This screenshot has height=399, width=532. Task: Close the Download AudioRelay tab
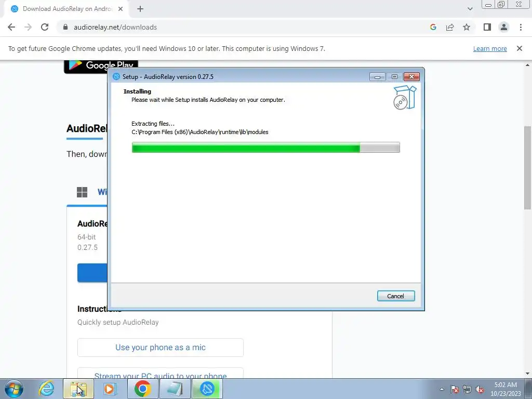(x=121, y=9)
